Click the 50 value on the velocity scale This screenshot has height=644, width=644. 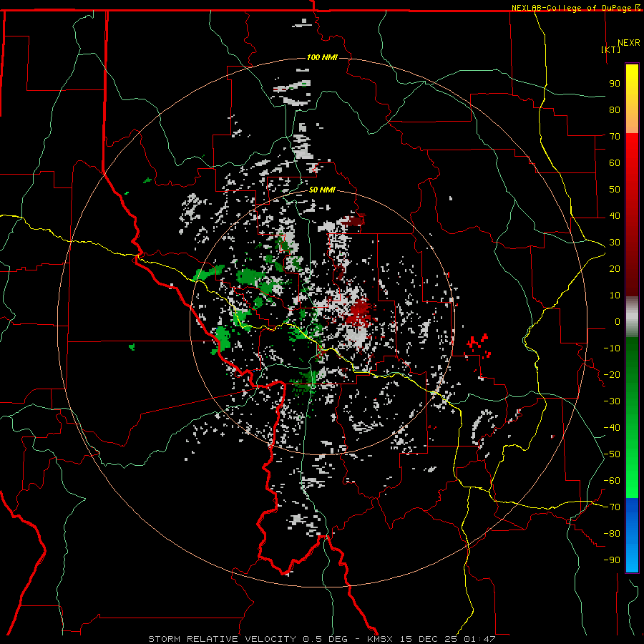(615, 190)
